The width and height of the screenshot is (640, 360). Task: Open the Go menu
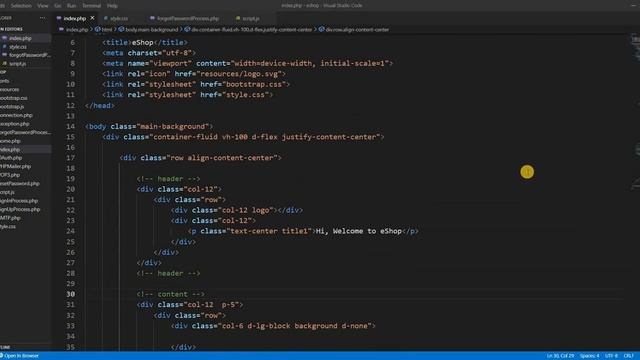click(x=58, y=6)
